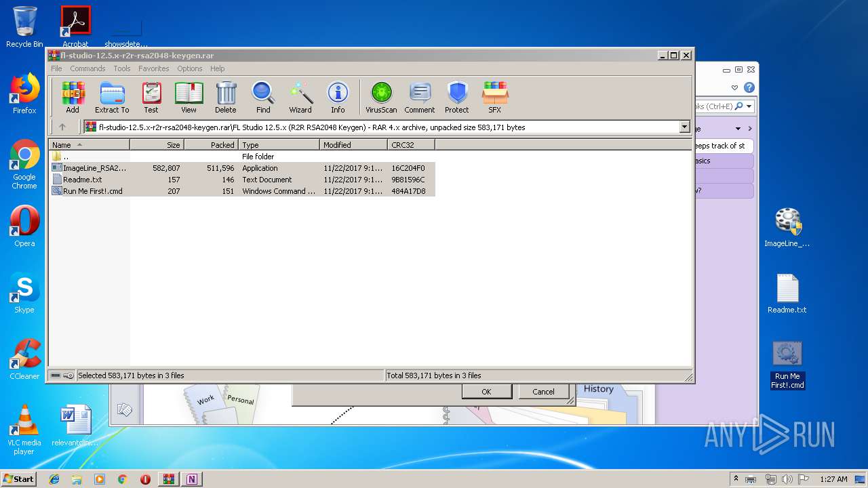Click Cancel in the background dialog
The width and height of the screenshot is (868, 488).
point(543,392)
